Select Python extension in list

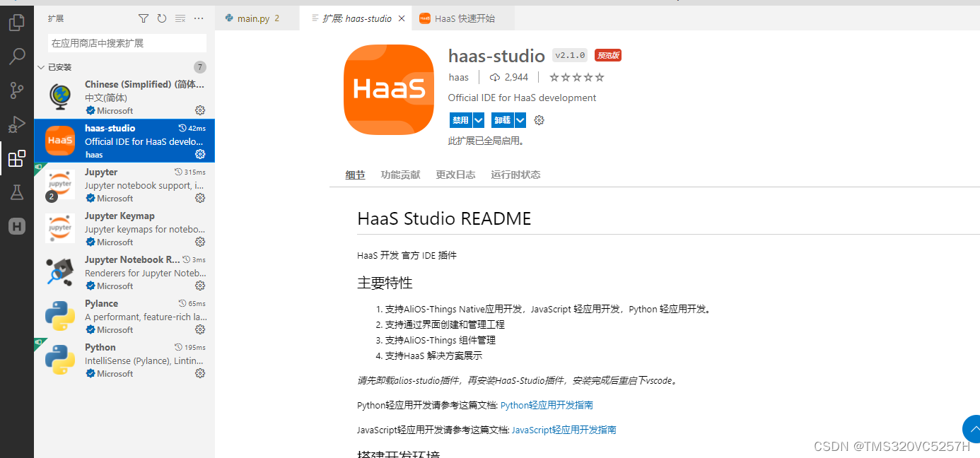[124, 360]
